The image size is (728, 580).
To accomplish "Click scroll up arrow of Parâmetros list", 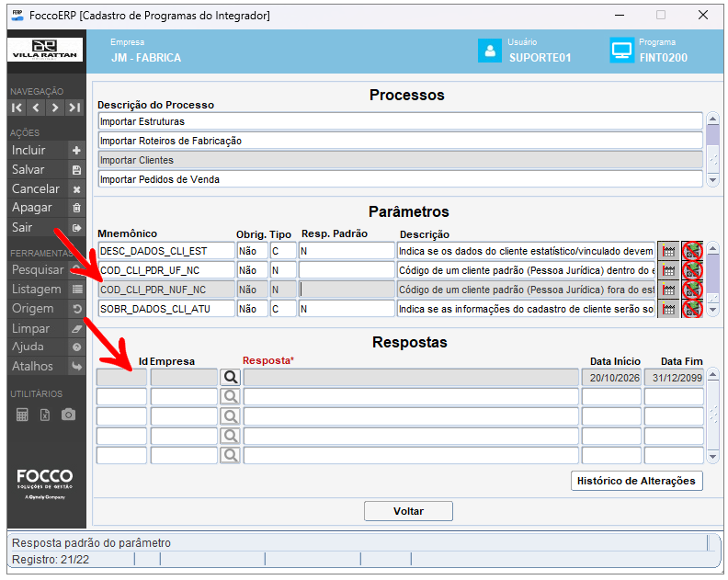I will pos(712,249).
